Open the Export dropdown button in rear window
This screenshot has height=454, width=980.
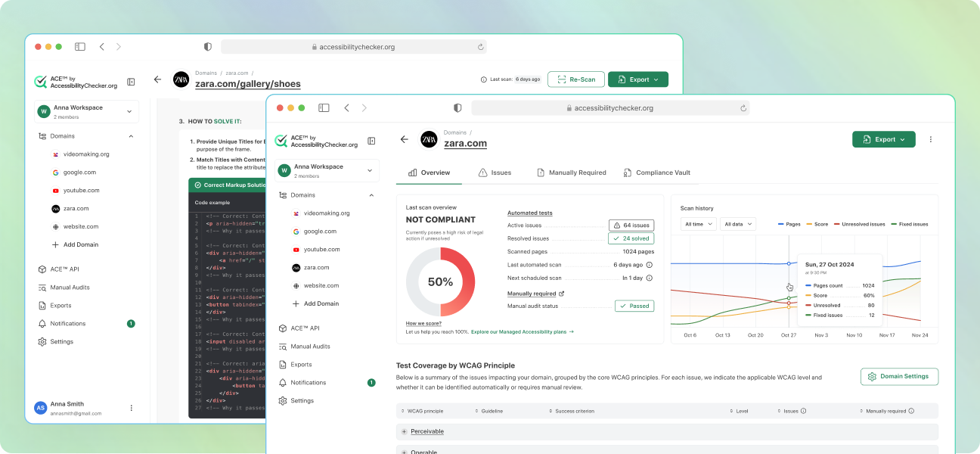(x=638, y=79)
